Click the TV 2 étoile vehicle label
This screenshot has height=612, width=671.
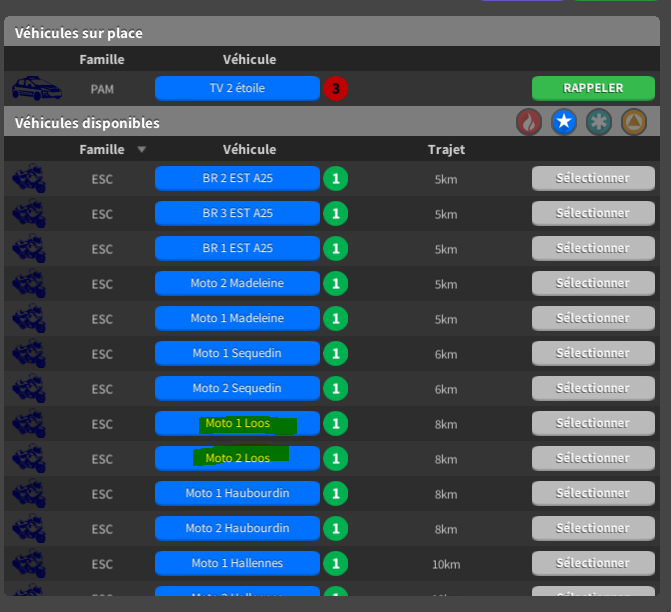237,88
